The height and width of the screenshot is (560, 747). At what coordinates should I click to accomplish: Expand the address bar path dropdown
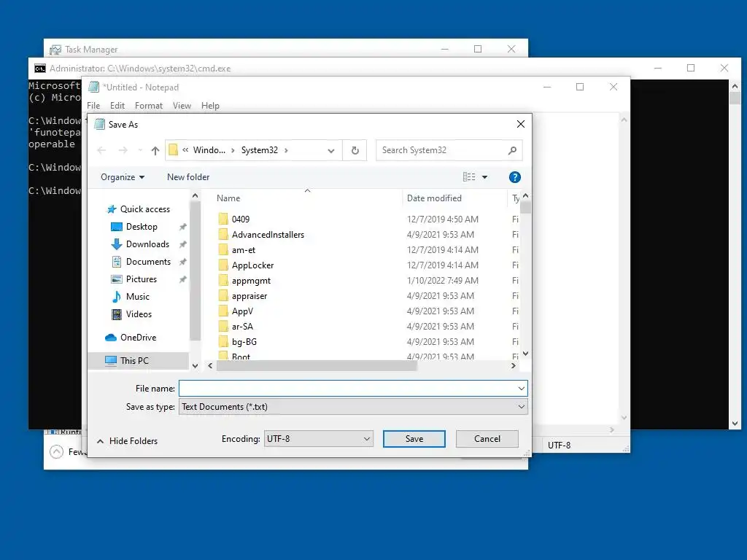tap(330, 150)
